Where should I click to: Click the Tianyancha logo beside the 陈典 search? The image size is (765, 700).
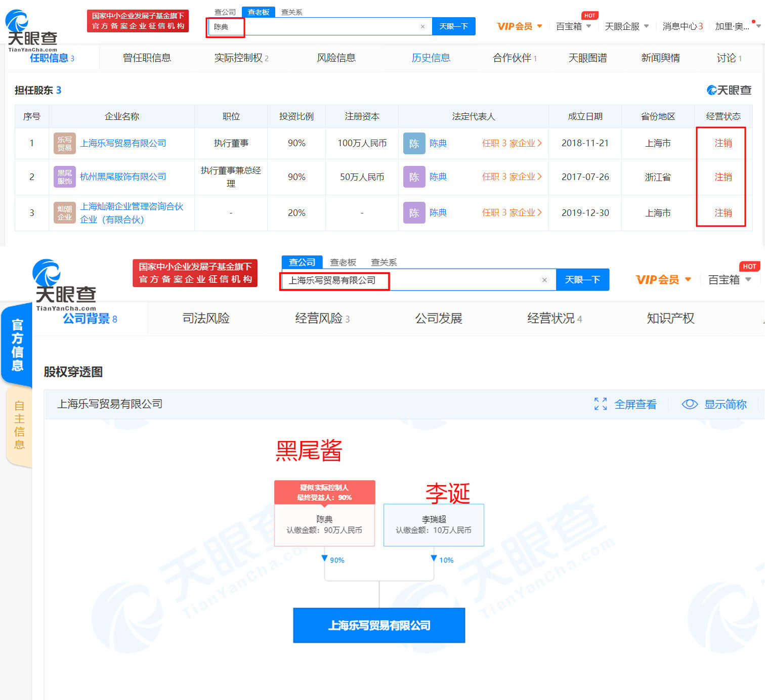(32, 30)
